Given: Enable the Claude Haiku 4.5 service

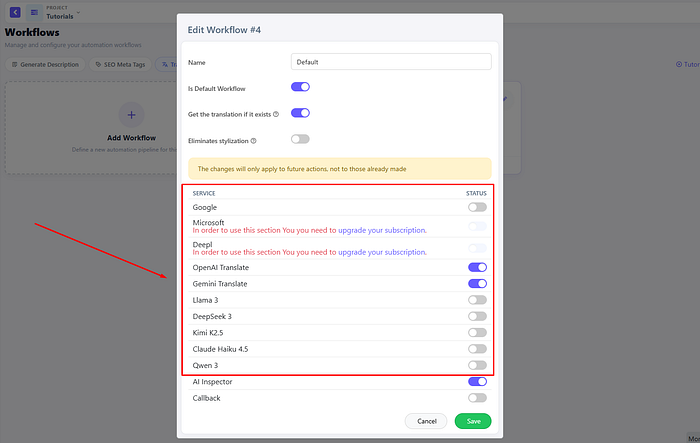Looking at the screenshot, I should tap(477, 349).
